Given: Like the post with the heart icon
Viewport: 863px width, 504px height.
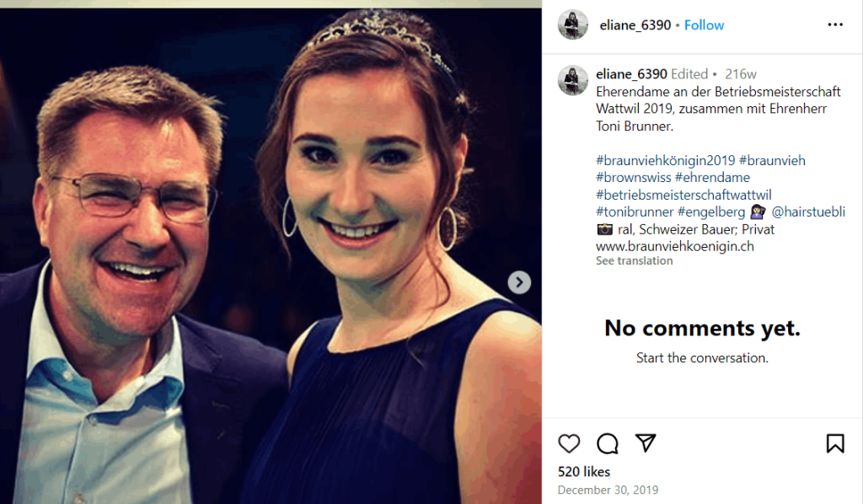Looking at the screenshot, I should (x=570, y=443).
